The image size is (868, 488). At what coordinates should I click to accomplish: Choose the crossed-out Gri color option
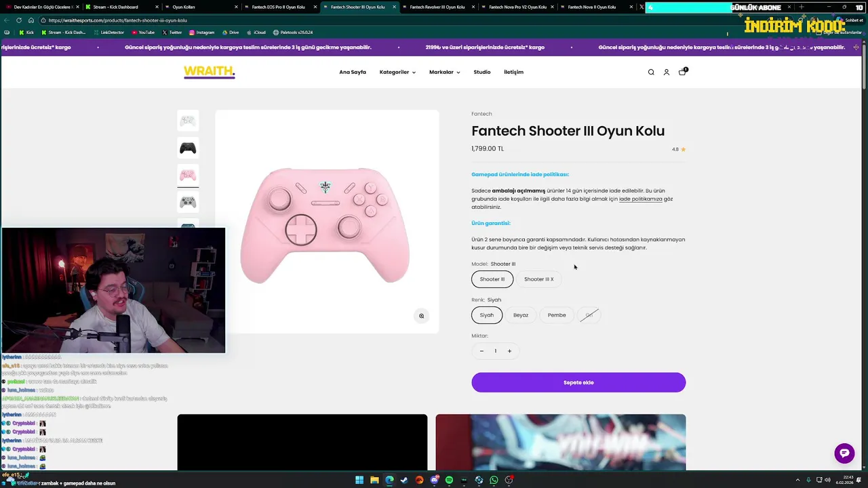click(x=589, y=315)
